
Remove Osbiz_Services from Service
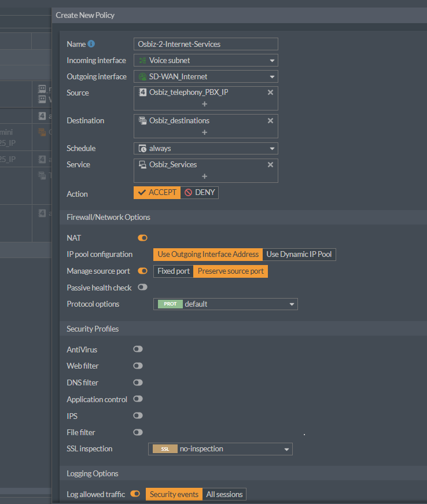pos(271,164)
